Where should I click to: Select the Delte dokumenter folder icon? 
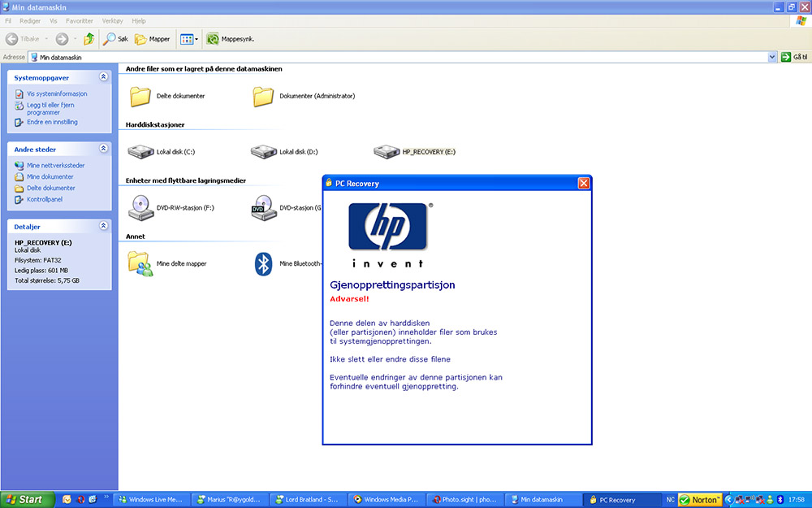tap(140, 97)
